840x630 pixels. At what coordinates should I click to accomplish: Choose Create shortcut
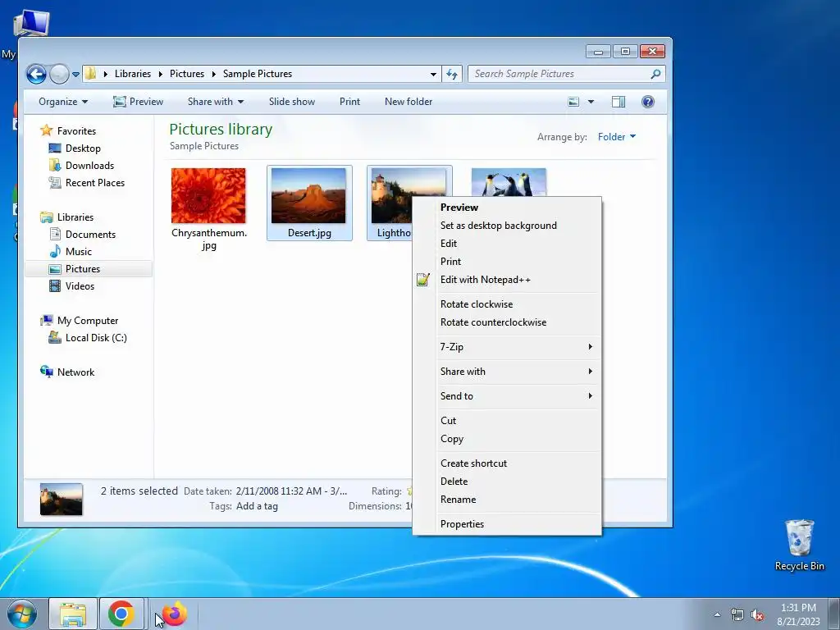click(507, 463)
